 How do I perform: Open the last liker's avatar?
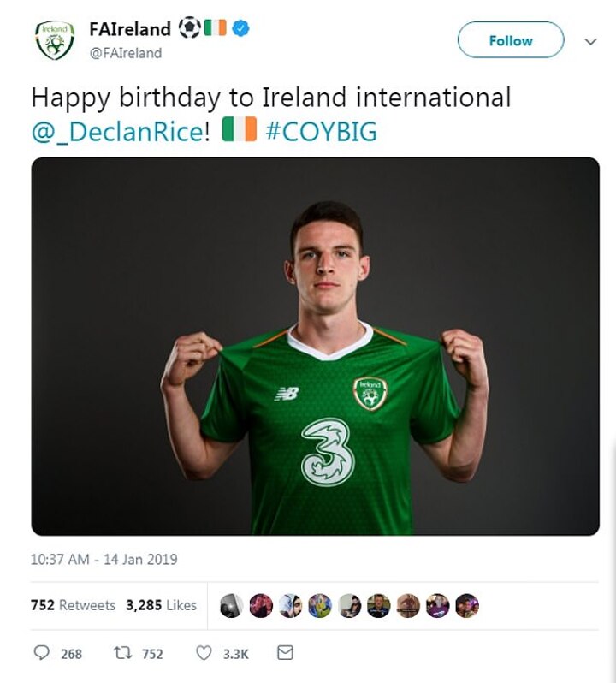[466, 606]
